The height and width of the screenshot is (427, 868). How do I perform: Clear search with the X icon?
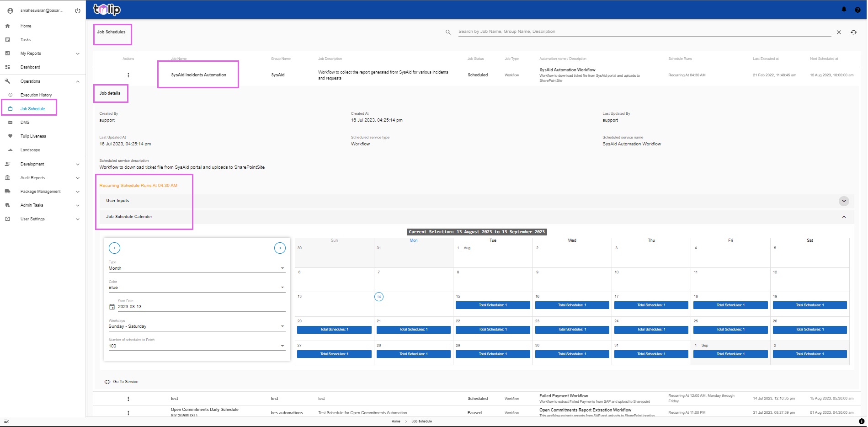(x=839, y=32)
